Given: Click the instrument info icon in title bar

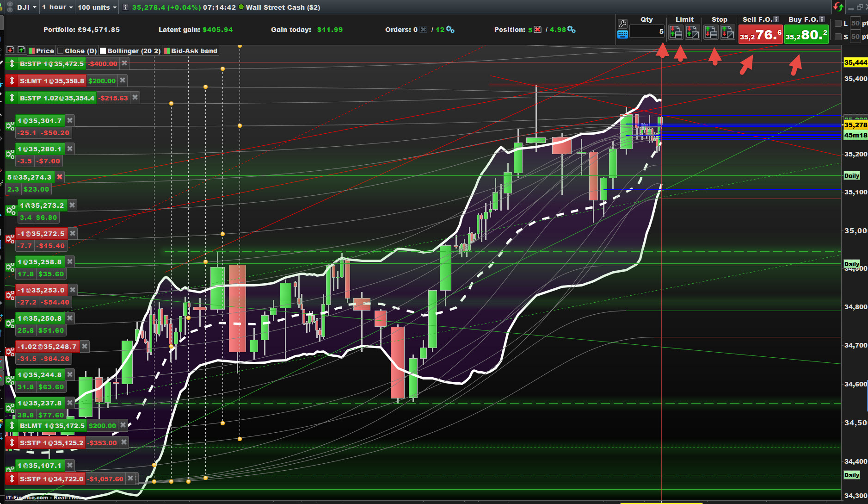Looking at the screenshot, I should coord(125,7).
